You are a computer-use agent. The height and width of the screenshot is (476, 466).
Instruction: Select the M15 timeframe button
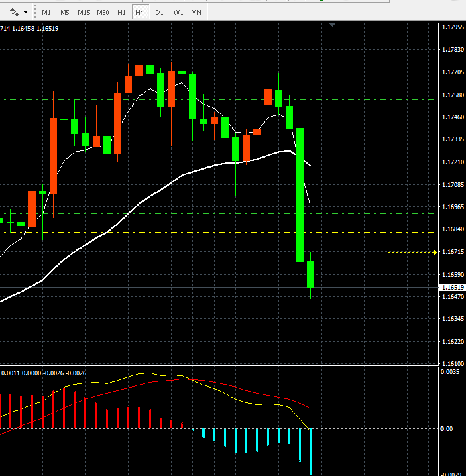[84, 13]
